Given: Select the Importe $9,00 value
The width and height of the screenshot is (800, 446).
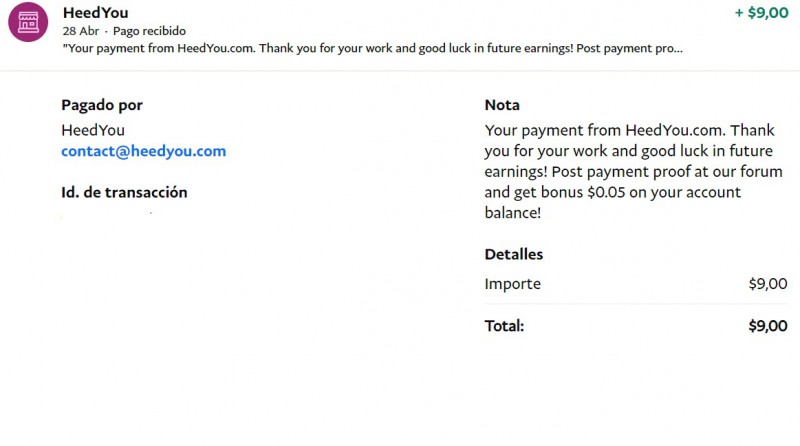Looking at the screenshot, I should 767,284.
